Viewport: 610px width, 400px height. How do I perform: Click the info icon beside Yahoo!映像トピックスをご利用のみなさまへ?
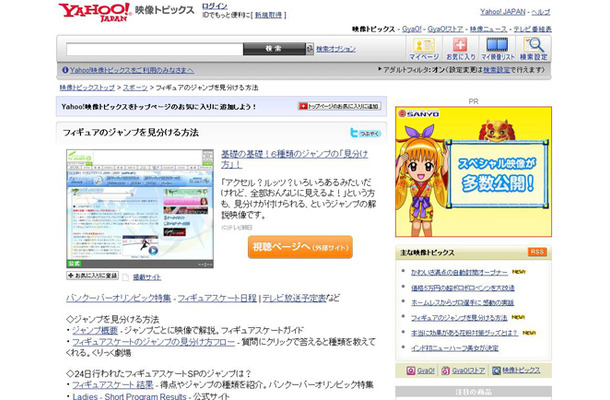[x=65, y=70]
